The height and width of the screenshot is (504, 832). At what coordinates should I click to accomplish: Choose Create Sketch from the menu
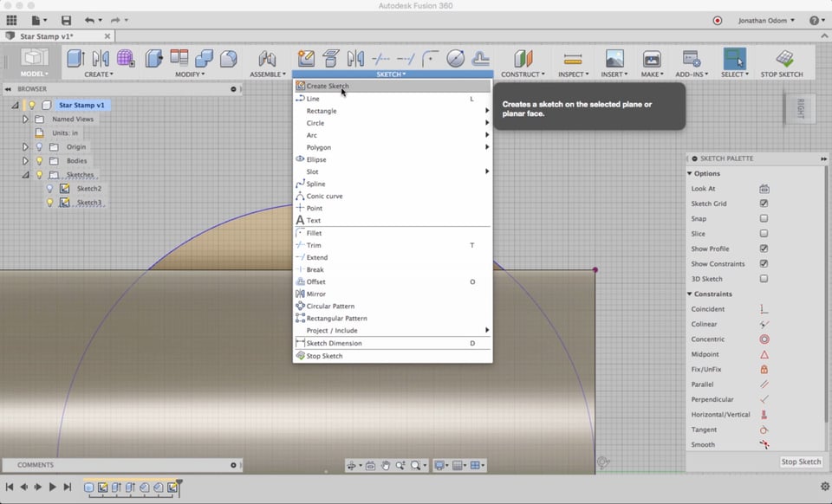click(x=393, y=86)
